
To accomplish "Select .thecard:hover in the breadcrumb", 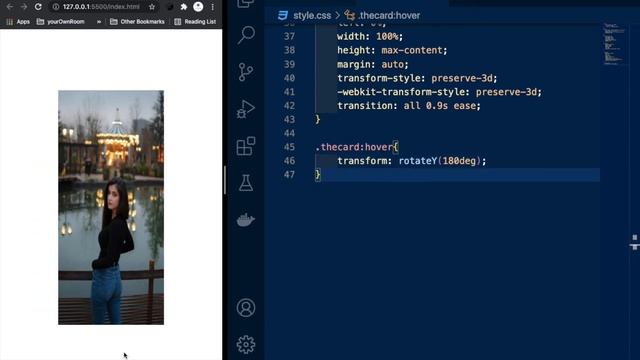I will [x=389, y=16].
